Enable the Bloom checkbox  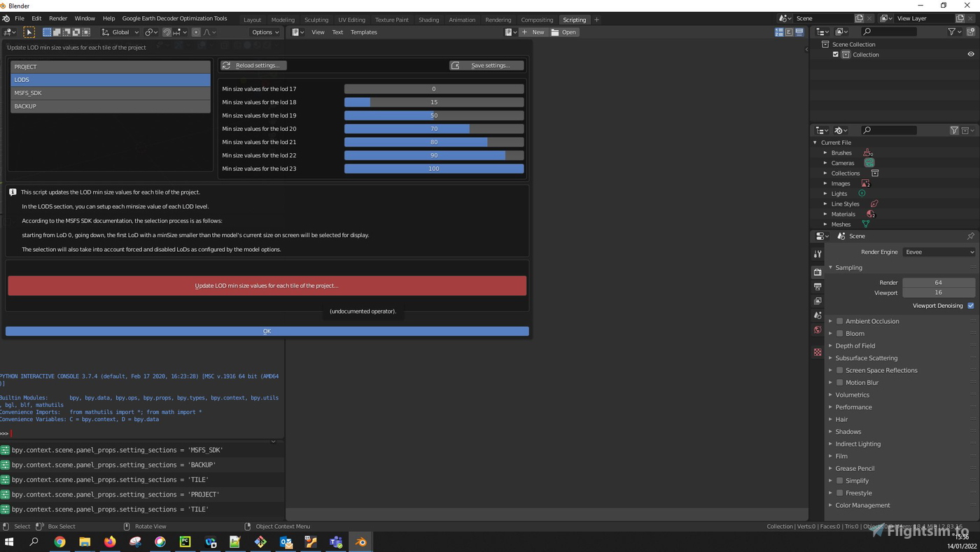coord(839,333)
